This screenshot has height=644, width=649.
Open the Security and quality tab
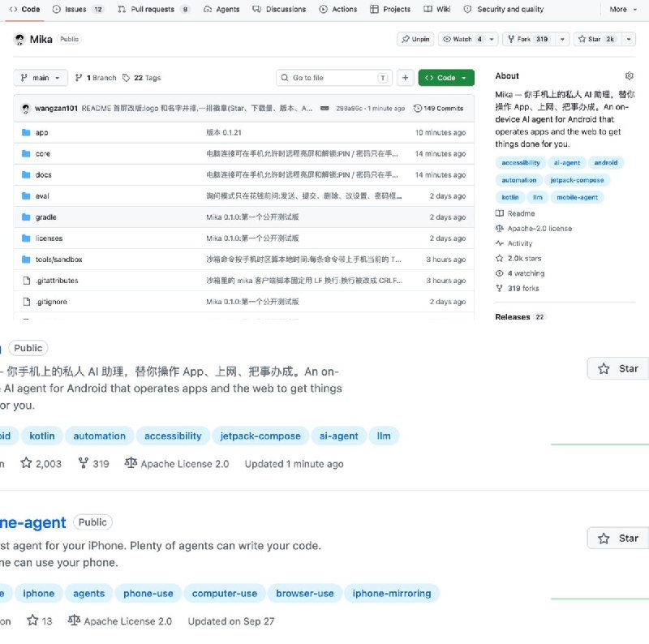coord(503,9)
